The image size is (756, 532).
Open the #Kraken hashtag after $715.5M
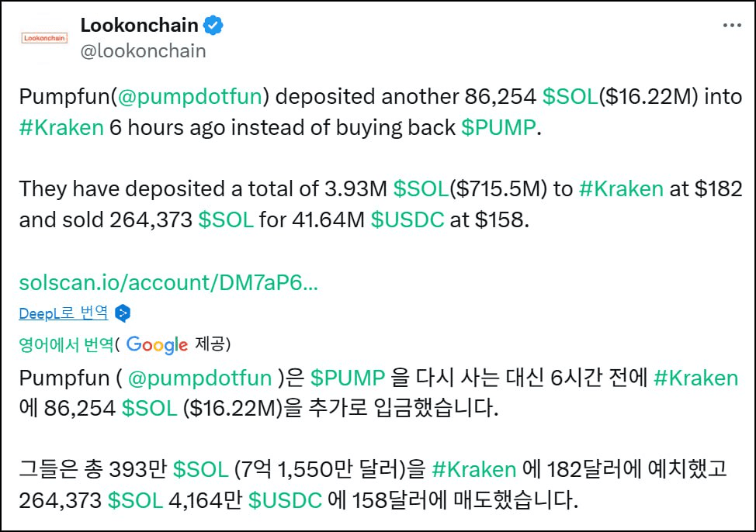(x=621, y=189)
